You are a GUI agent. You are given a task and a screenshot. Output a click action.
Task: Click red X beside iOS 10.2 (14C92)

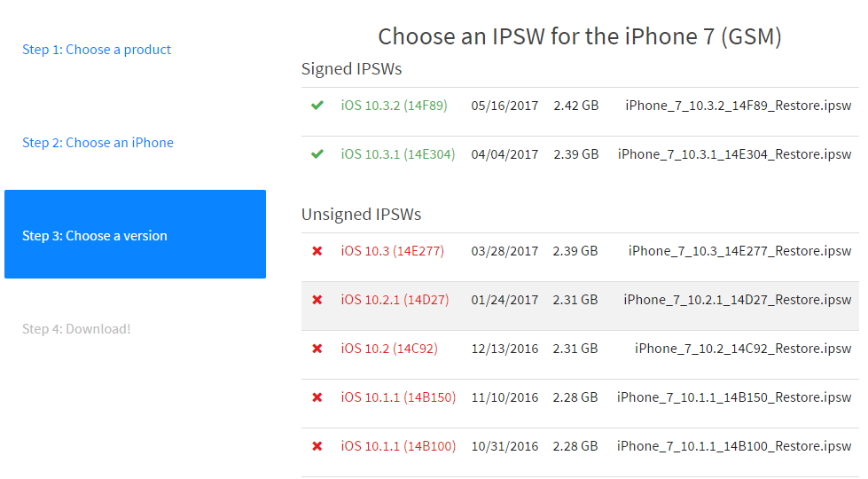coord(317,349)
